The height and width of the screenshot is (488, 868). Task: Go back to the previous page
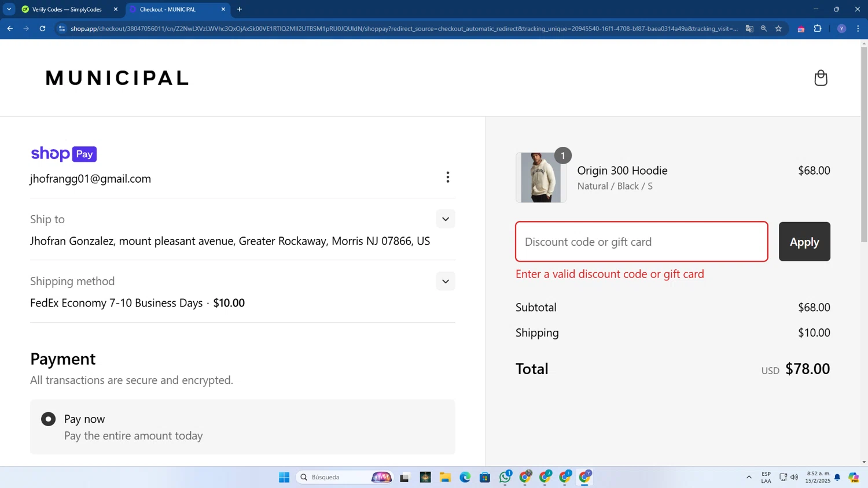click(10, 28)
